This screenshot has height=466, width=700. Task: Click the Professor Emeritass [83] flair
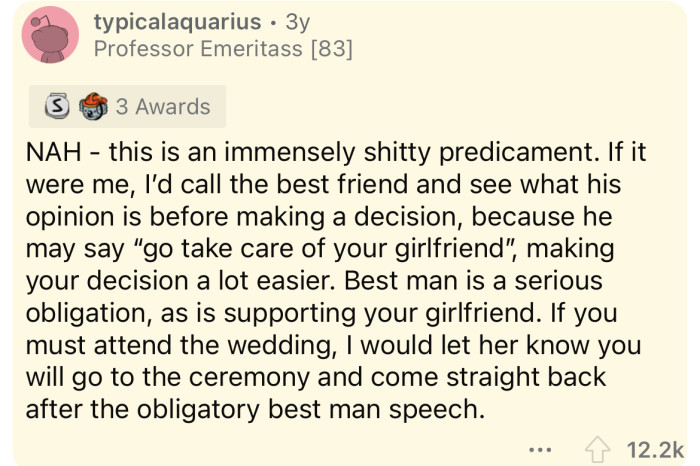click(x=221, y=49)
